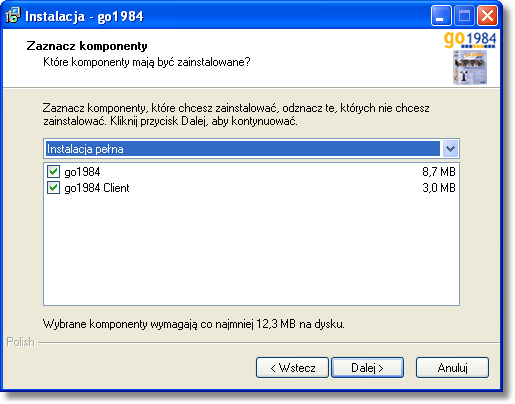Click the disabled maximize button
The width and height of the screenshot is (515, 404).
point(464,16)
